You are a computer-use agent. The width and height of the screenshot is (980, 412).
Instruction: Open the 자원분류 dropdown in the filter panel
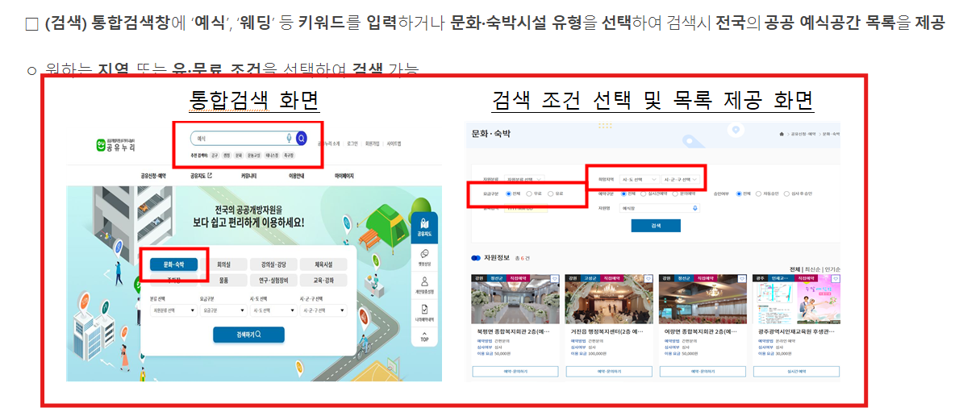[x=523, y=179]
